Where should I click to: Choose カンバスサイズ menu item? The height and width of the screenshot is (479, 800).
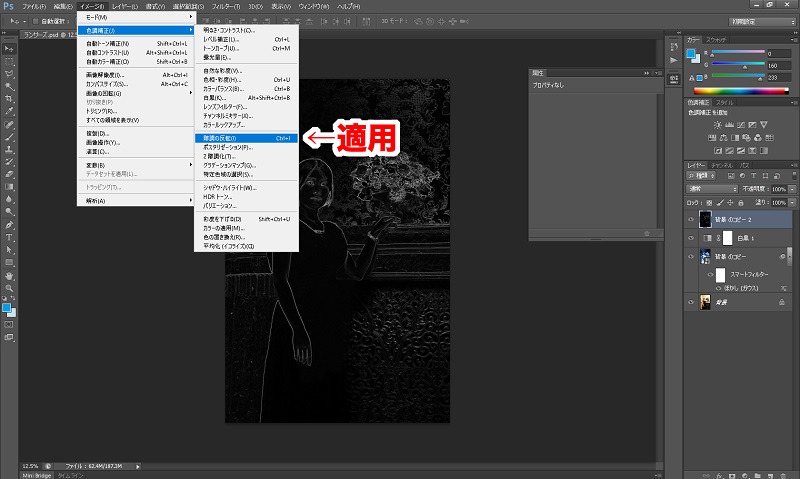136,84
